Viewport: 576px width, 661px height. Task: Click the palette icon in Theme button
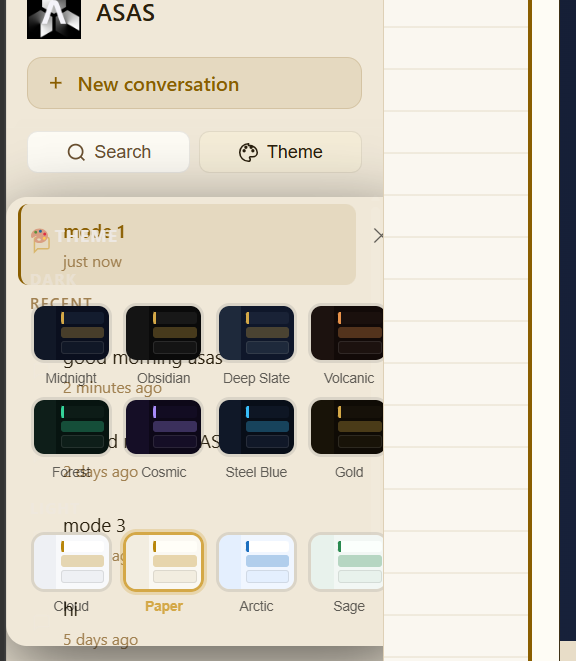coord(248,152)
